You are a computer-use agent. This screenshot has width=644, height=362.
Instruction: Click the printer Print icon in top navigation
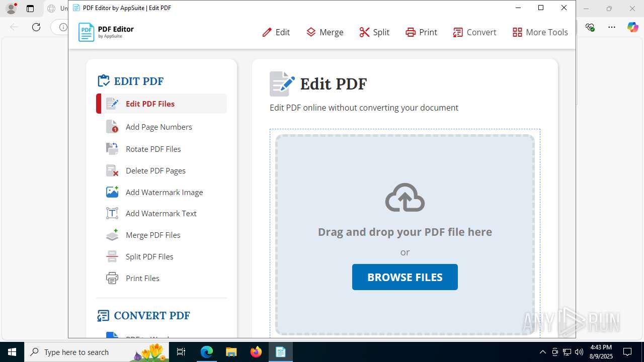click(x=411, y=32)
